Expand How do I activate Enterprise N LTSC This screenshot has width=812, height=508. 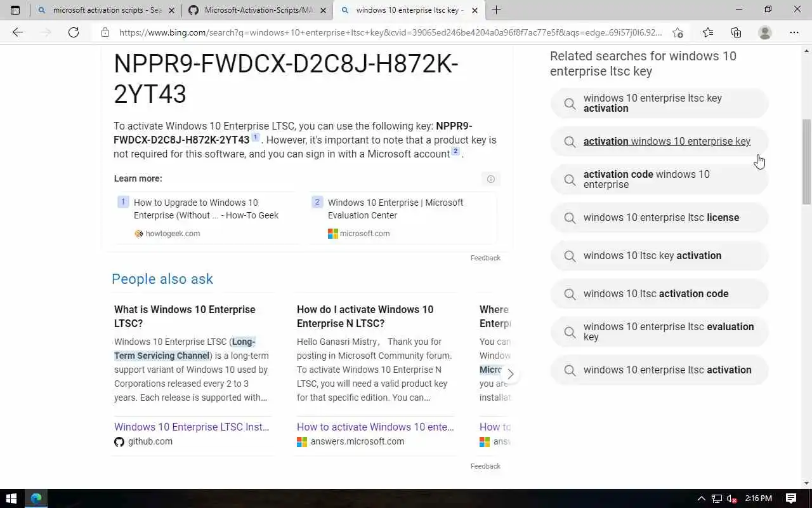pos(365,316)
